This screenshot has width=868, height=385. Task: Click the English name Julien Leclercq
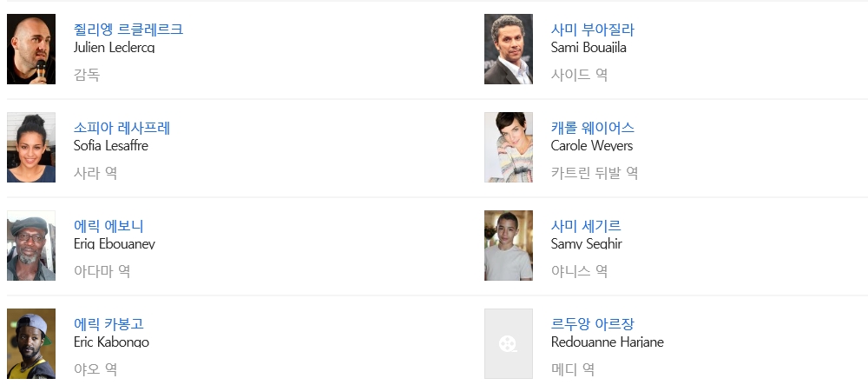pyautogui.click(x=115, y=48)
